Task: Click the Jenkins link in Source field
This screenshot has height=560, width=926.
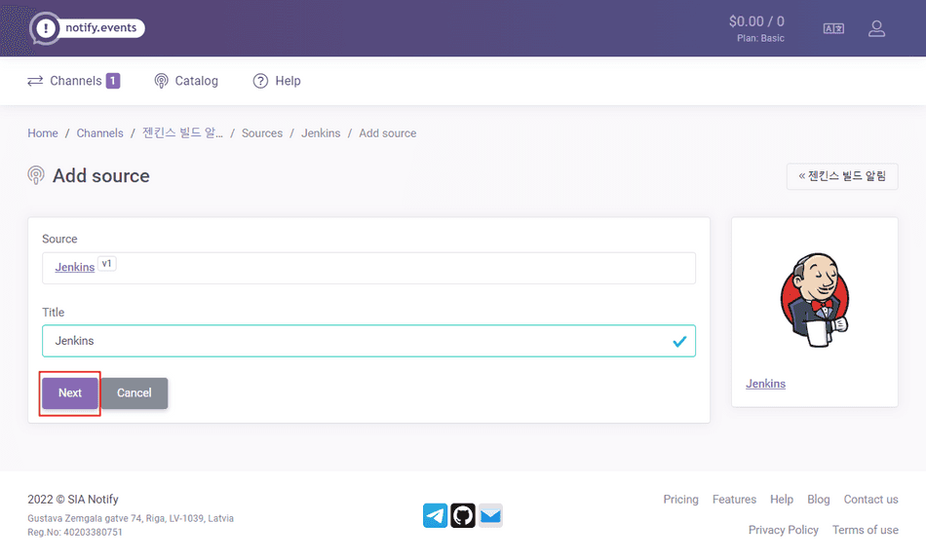Action: click(74, 267)
